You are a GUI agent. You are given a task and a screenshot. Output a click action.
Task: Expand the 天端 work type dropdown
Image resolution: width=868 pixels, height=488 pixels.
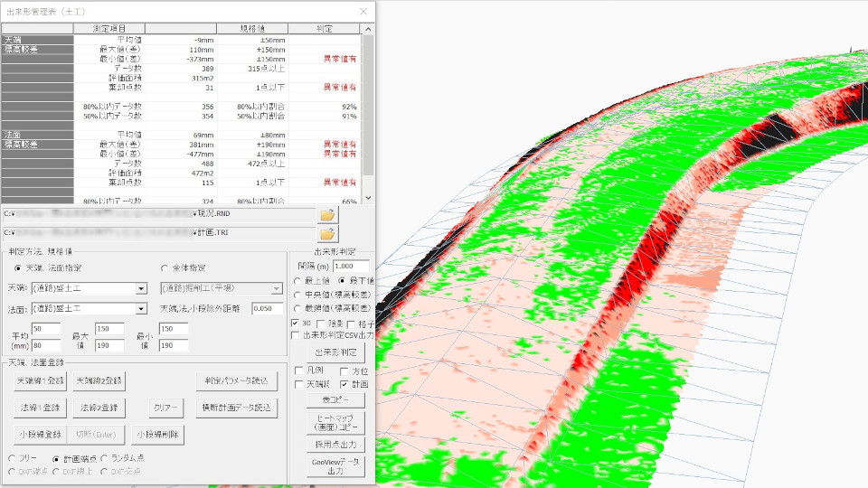[141, 289]
